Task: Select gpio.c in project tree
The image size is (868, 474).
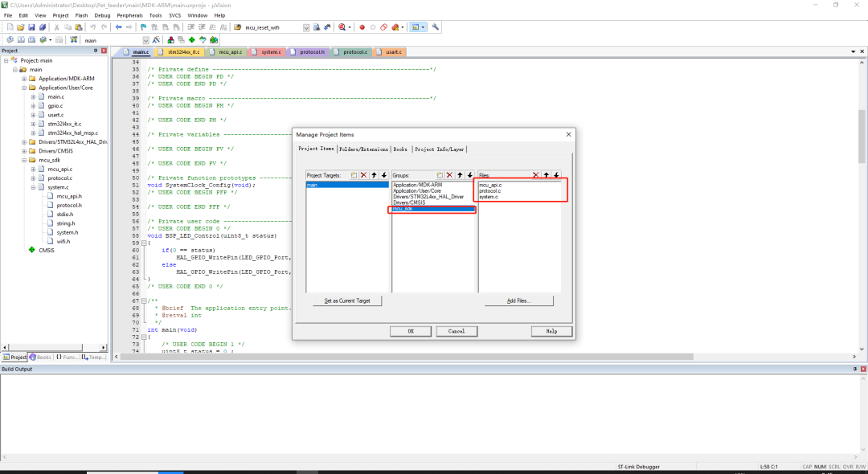Action: (x=55, y=105)
